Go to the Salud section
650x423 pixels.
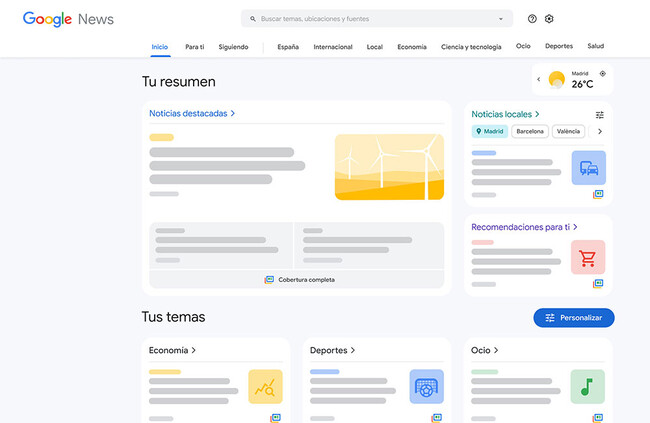(x=596, y=46)
